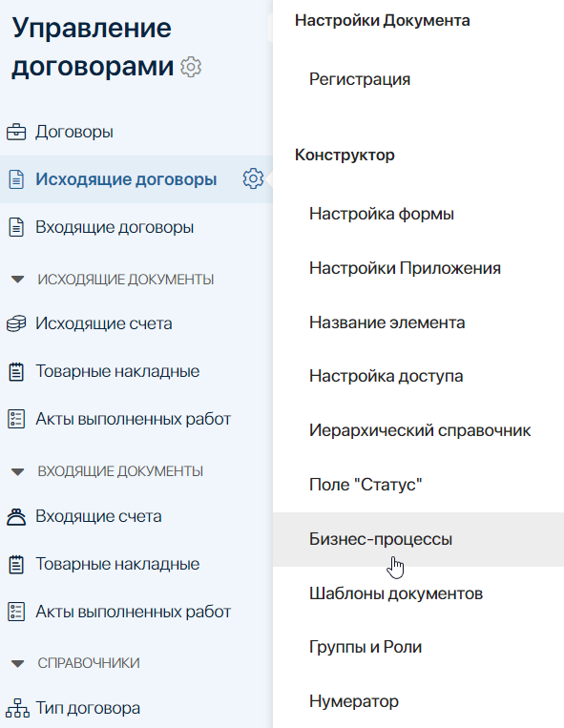The image size is (564, 728).
Task: Open Настройка формы menu entry
Action: click(382, 214)
